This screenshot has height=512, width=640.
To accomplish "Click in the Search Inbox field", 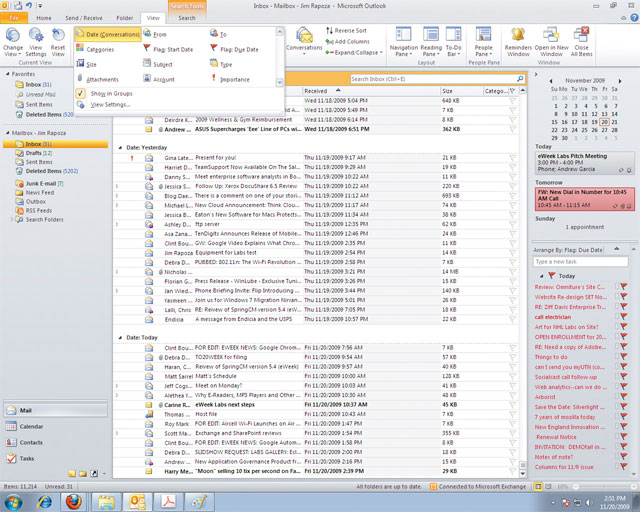I will click(433, 79).
